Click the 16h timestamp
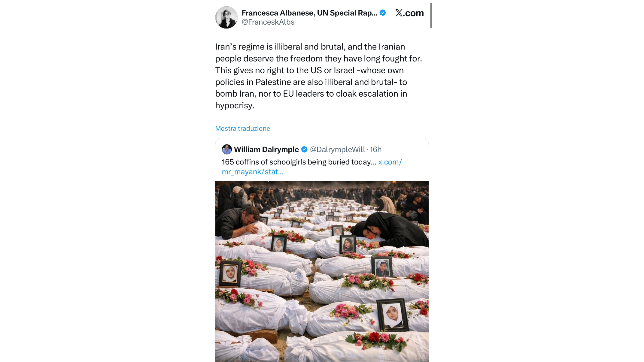Image resolution: width=644 pixels, height=362 pixels. pos(375,149)
